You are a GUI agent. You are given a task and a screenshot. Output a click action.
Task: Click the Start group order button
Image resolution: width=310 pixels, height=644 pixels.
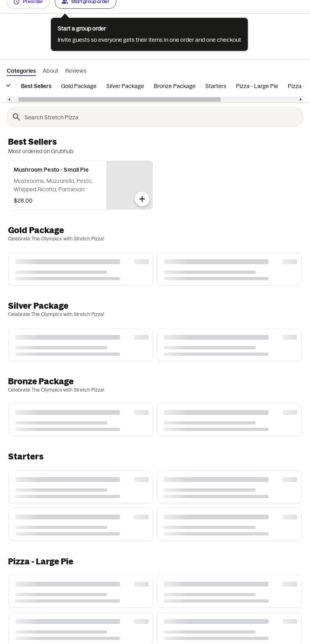85,2
